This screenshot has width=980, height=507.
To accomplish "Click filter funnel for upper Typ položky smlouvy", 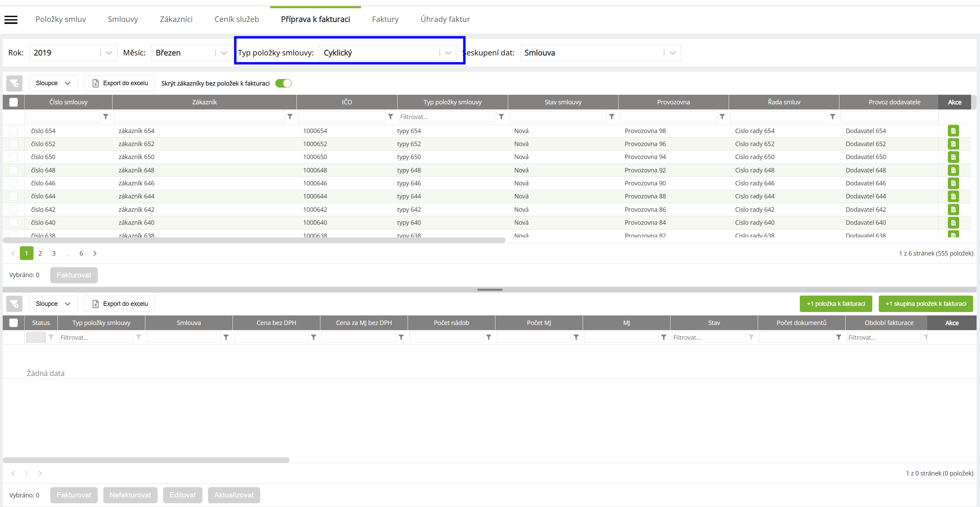I will coord(501,117).
